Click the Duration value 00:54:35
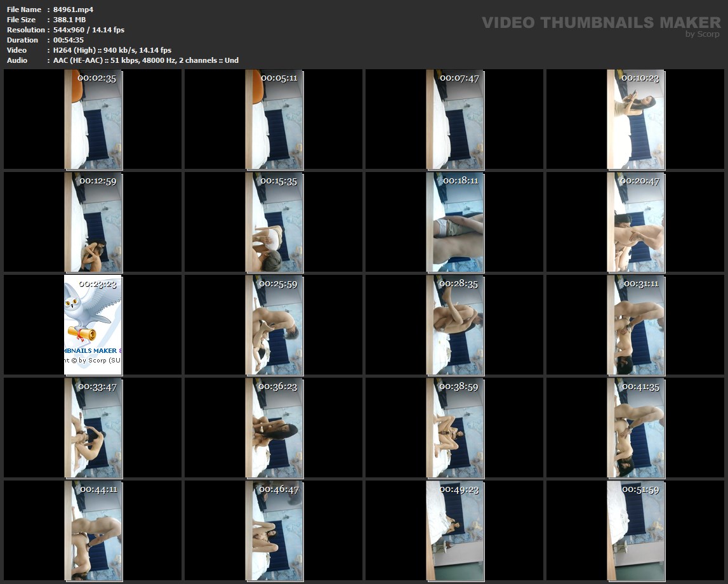This screenshot has width=728, height=584. tap(69, 40)
